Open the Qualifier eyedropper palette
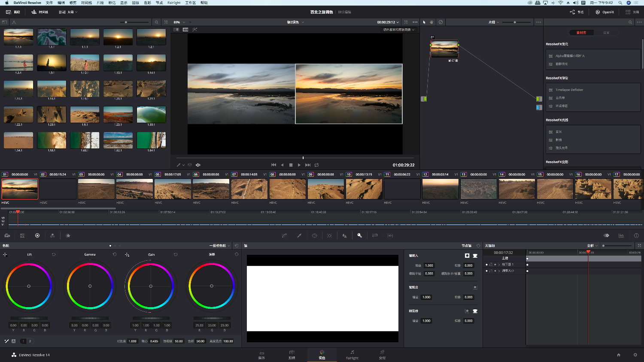The height and width of the screenshot is (362, 644). click(x=299, y=235)
